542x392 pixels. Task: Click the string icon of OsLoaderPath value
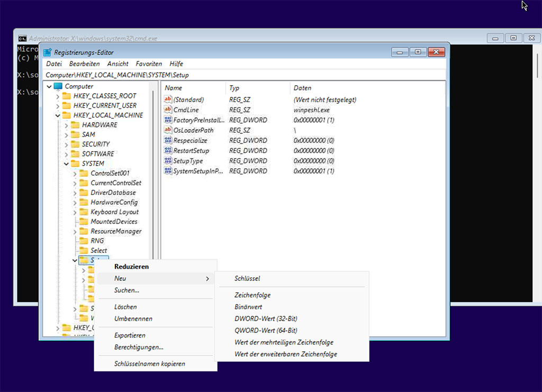point(168,130)
